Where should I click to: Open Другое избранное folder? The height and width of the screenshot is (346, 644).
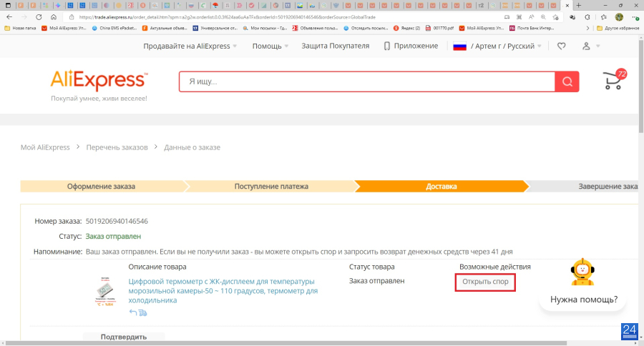click(618, 28)
